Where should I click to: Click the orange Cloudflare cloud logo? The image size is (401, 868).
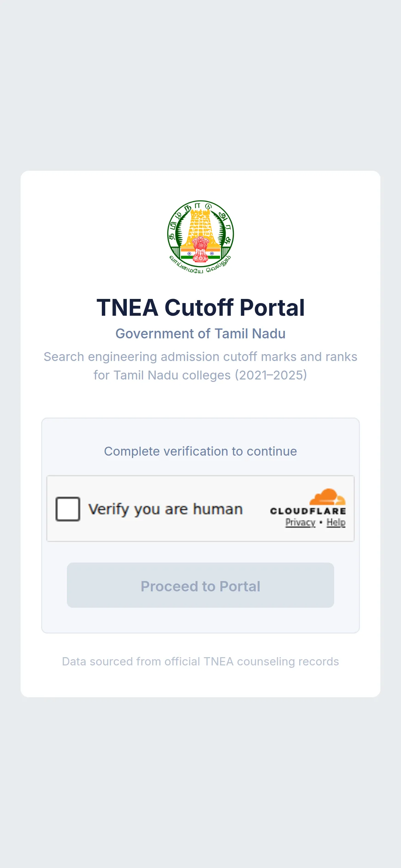tap(327, 497)
